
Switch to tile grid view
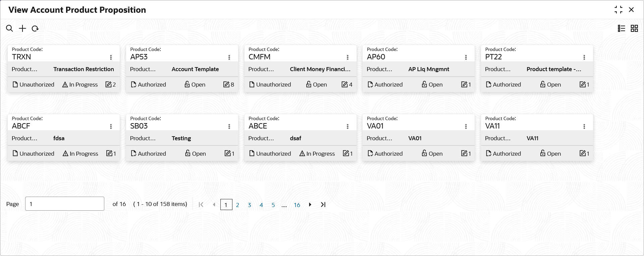point(634,29)
